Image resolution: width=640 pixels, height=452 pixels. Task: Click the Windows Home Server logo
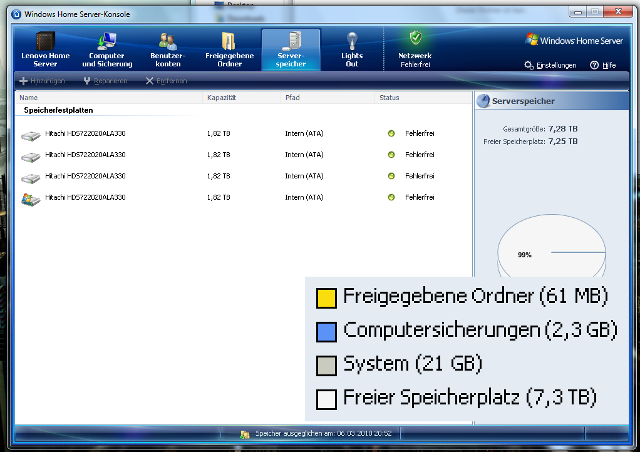click(573, 40)
